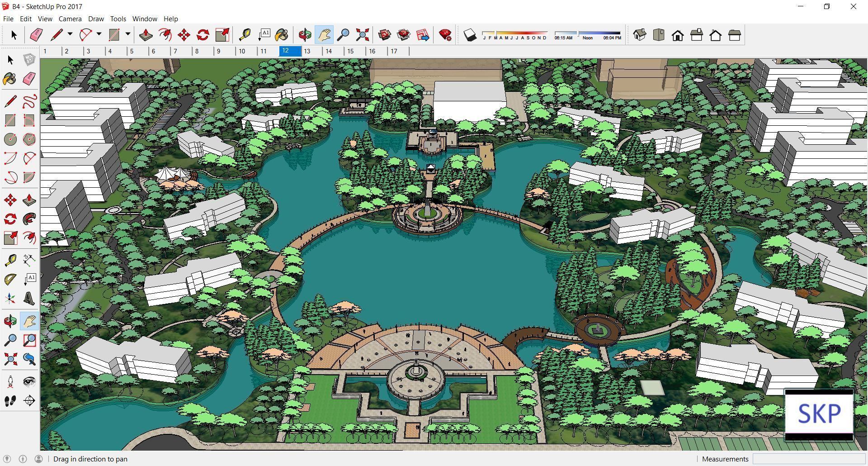This screenshot has width=868, height=466.
Task: Switch to scene tab 13
Action: click(312, 51)
